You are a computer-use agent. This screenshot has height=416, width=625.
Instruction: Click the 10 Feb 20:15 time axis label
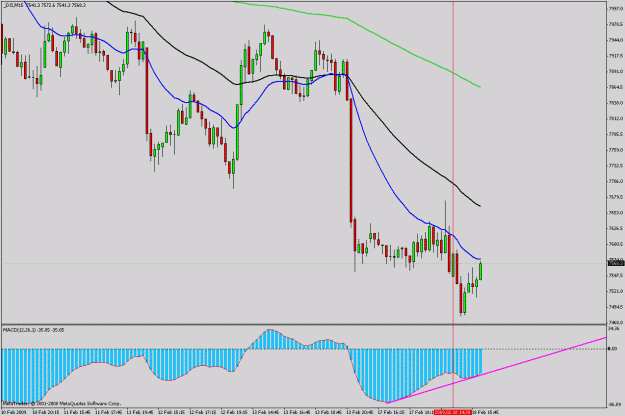pos(46,412)
